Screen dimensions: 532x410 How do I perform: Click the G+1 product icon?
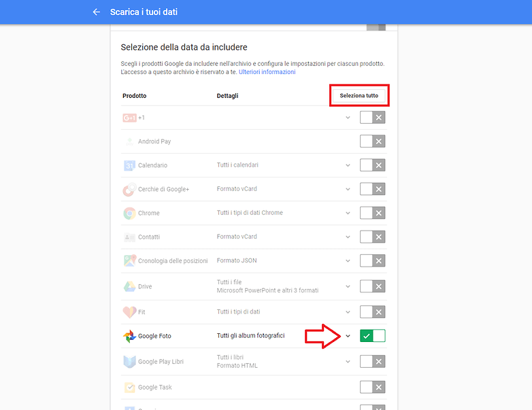pyautogui.click(x=129, y=118)
